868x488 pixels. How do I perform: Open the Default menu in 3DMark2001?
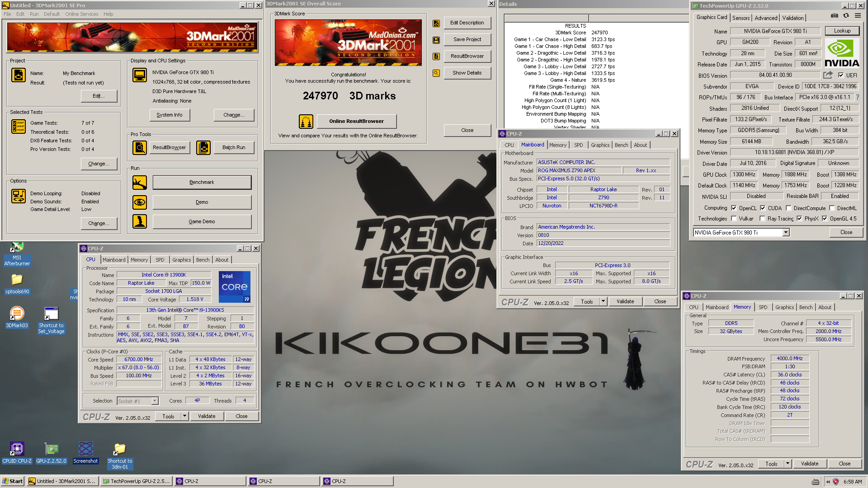[x=52, y=14]
